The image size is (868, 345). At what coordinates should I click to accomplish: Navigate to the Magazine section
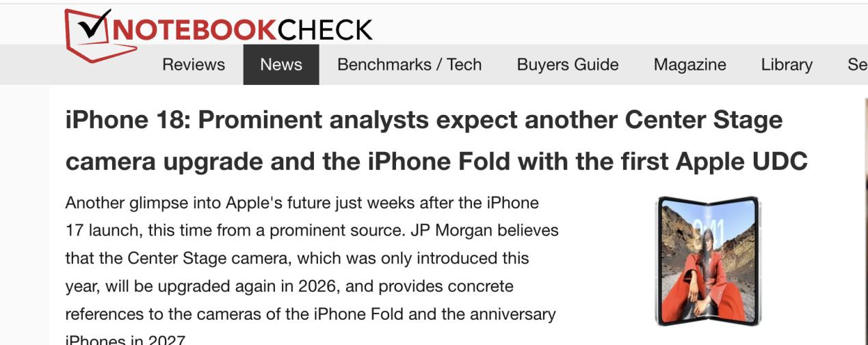[x=690, y=65]
